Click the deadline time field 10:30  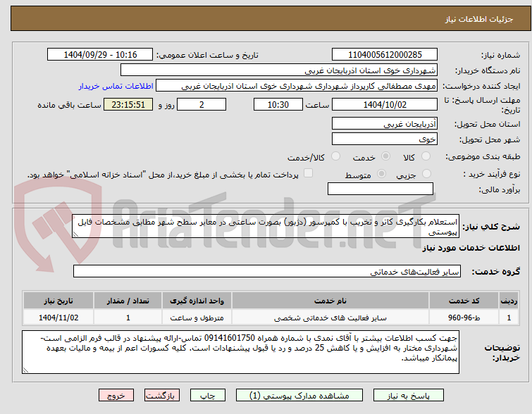[278, 104]
